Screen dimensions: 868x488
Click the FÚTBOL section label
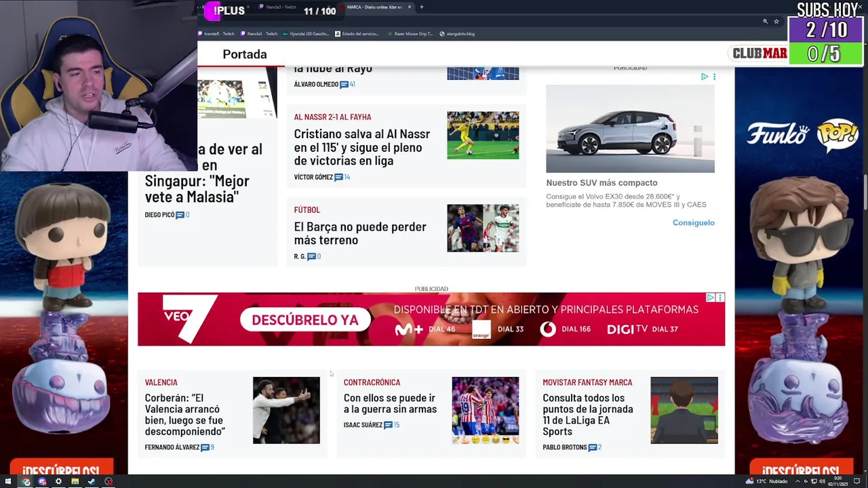tap(307, 210)
